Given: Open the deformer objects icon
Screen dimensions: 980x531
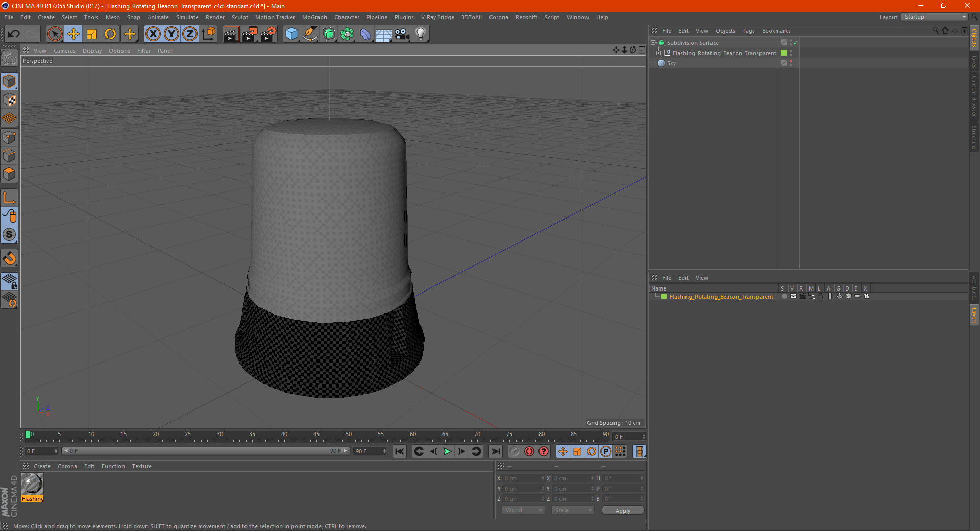Looking at the screenshot, I should pyautogui.click(x=365, y=34).
